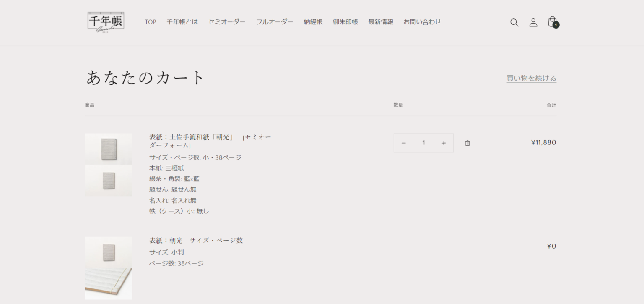Navigate to the 御朱印帳 page

345,22
